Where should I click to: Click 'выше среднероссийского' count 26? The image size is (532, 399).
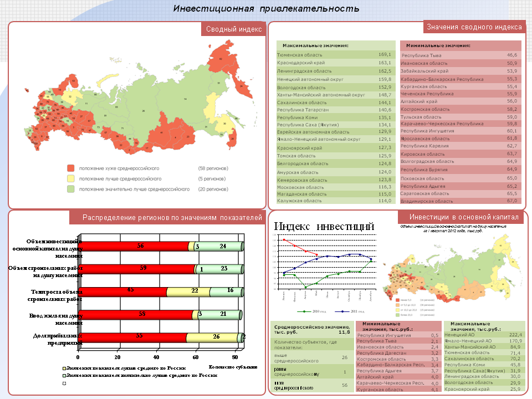pyautogui.click(x=312, y=357)
